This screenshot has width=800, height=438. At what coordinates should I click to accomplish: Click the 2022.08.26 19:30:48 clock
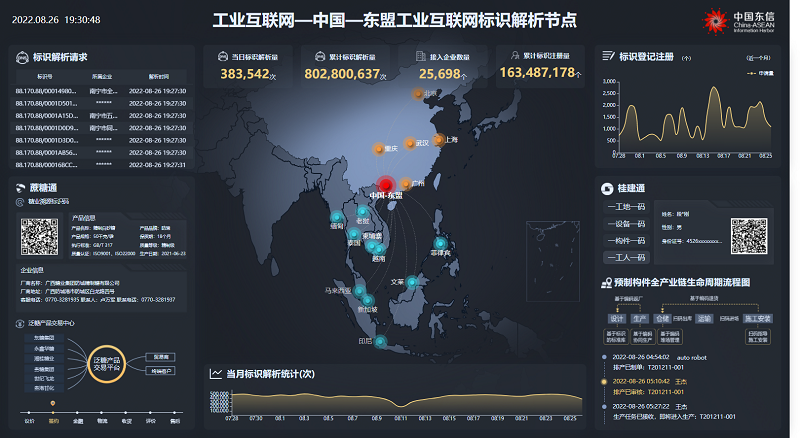[x=56, y=20]
